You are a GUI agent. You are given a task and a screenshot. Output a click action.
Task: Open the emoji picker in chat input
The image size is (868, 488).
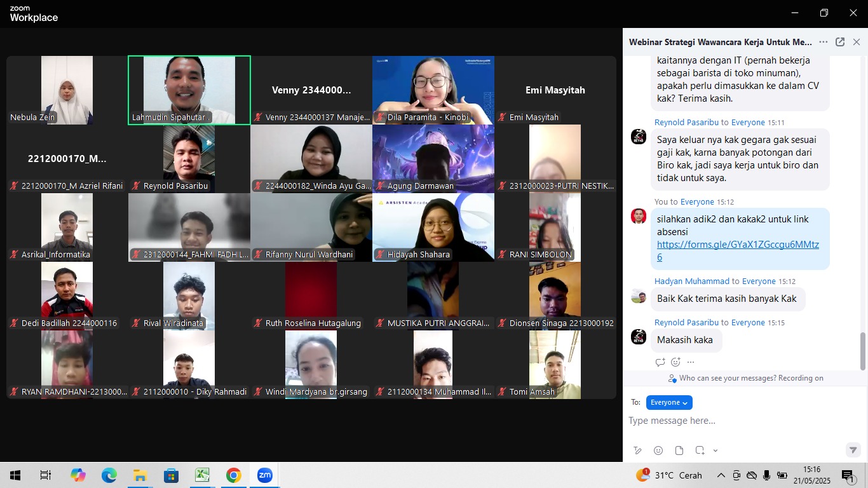coord(658,451)
